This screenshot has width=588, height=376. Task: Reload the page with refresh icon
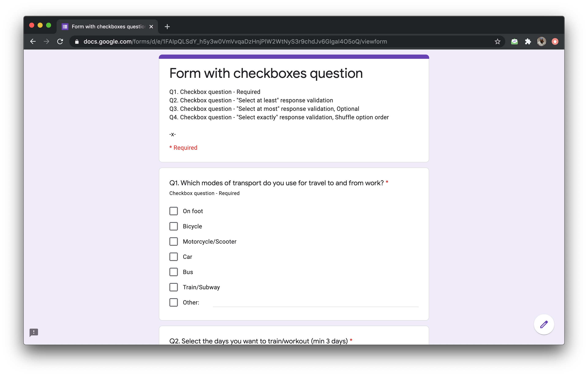click(x=60, y=42)
